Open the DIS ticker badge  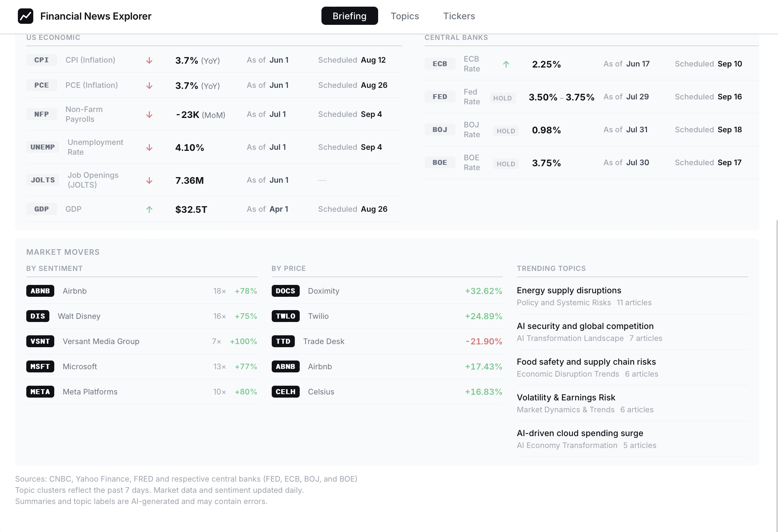tap(38, 316)
